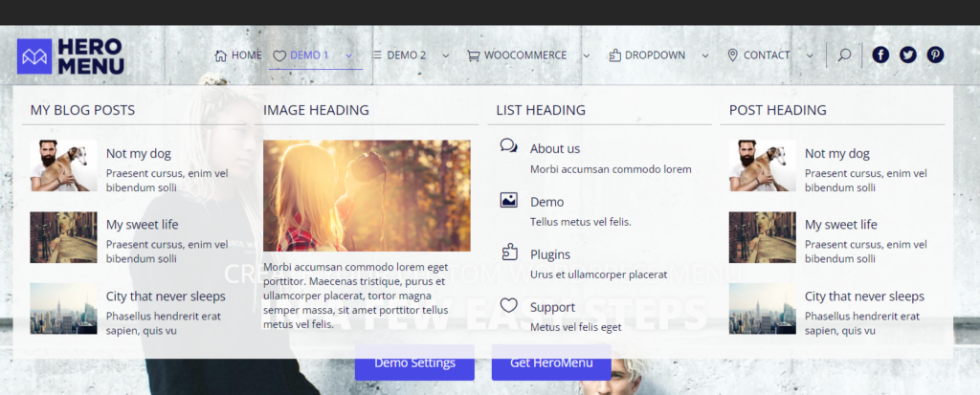Image resolution: width=980 pixels, height=395 pixels.
Task: Click the puzzle icon next to Plugins
Action: pos(509,252)
